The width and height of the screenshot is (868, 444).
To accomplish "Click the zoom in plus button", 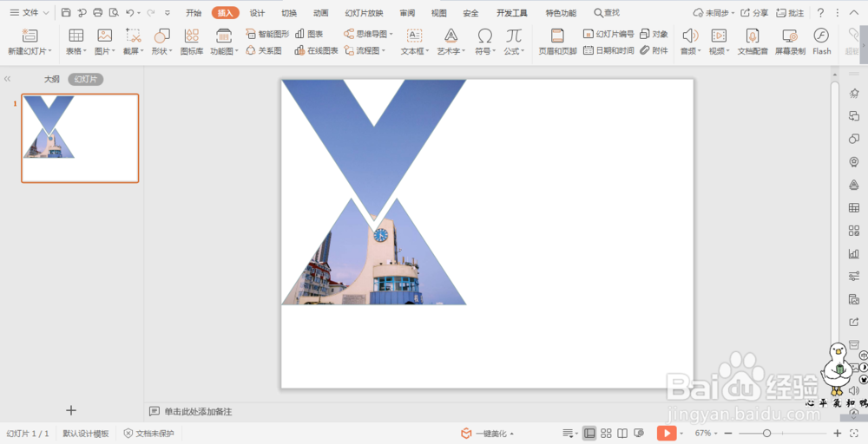I will [x=838, y=434].
